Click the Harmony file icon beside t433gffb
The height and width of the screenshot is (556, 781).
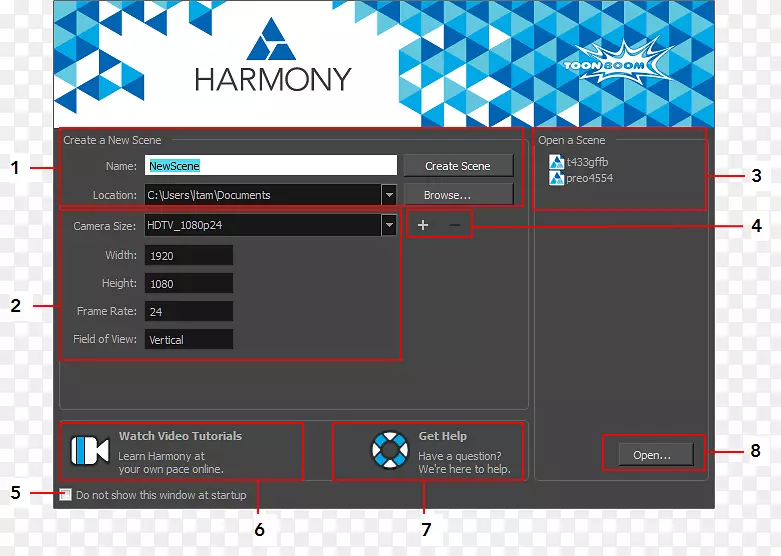coord(556,162)
